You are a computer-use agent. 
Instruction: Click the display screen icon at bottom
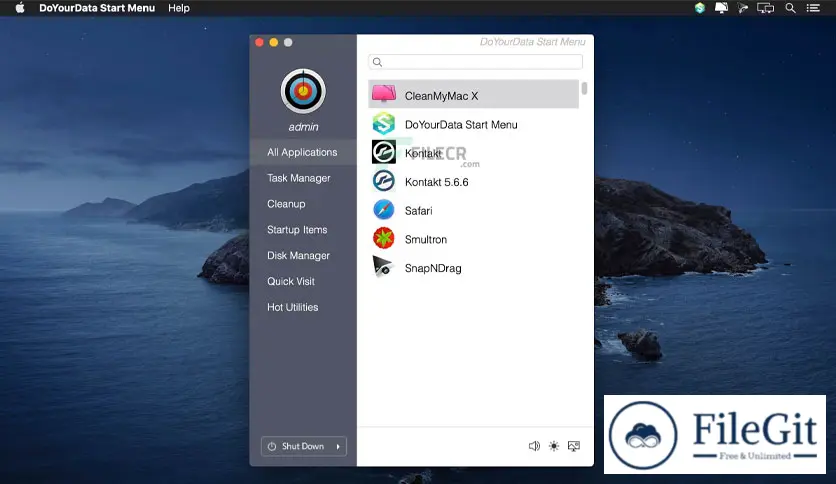coord(574,446)
